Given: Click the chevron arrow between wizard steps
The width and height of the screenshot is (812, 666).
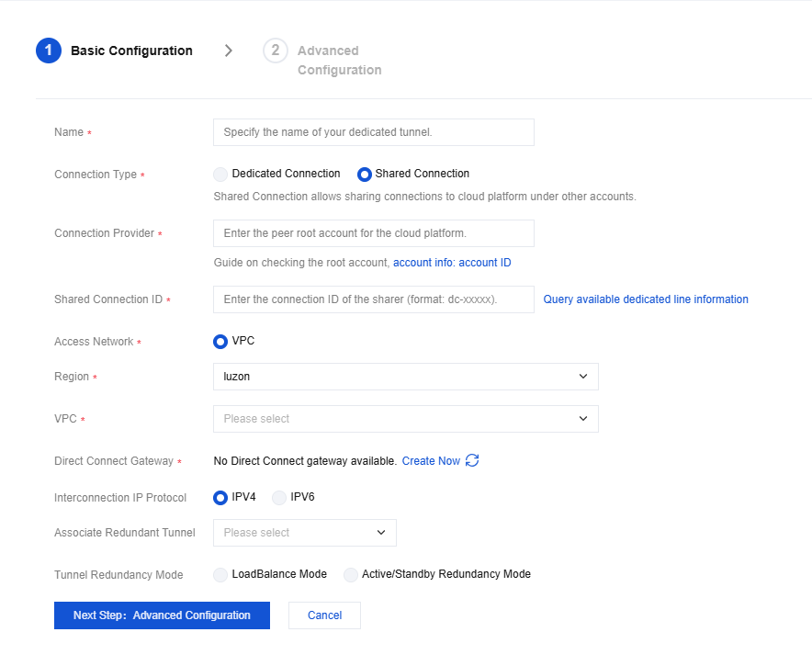Looking at the screenshot, I should click(229, 51).
